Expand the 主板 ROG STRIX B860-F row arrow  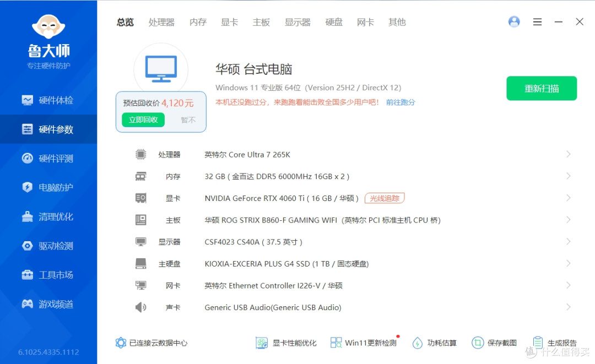568,220
